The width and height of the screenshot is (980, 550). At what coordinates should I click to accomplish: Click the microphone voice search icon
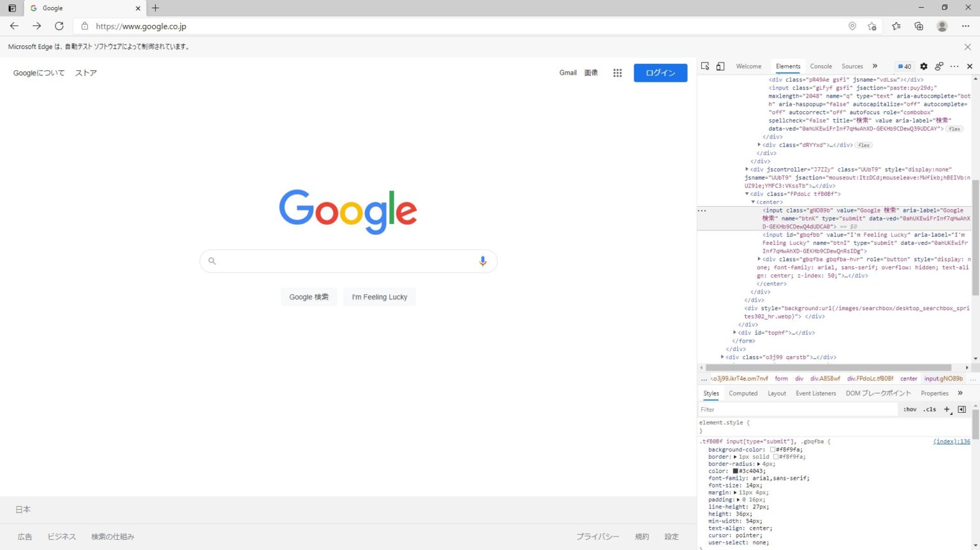(x=482, y=261)
